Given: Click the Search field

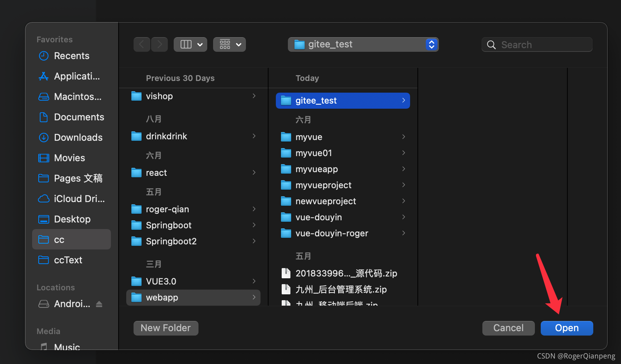Looking at the screenshot, I should pyautogui.click(x=537, y=44).
